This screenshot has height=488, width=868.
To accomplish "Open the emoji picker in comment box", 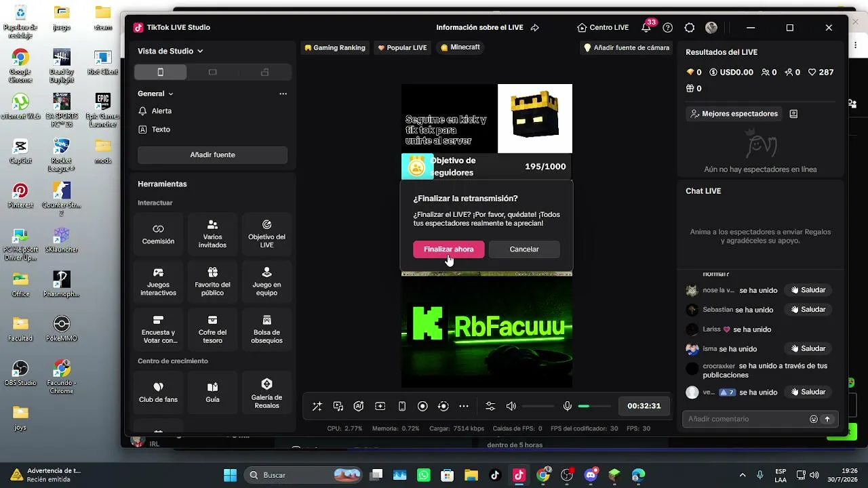I will [x=814, y=419].
